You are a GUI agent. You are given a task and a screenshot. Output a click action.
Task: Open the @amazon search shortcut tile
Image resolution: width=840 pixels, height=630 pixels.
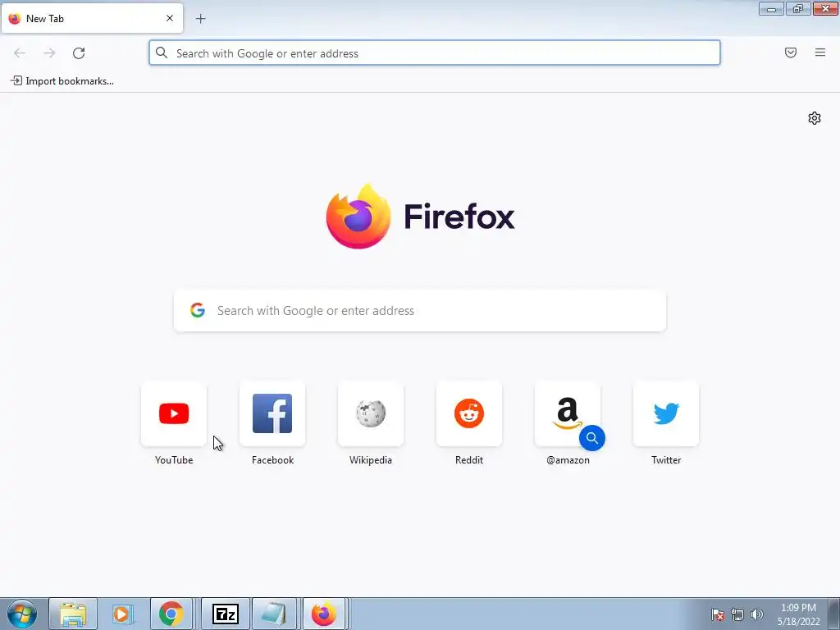[568, 413]
